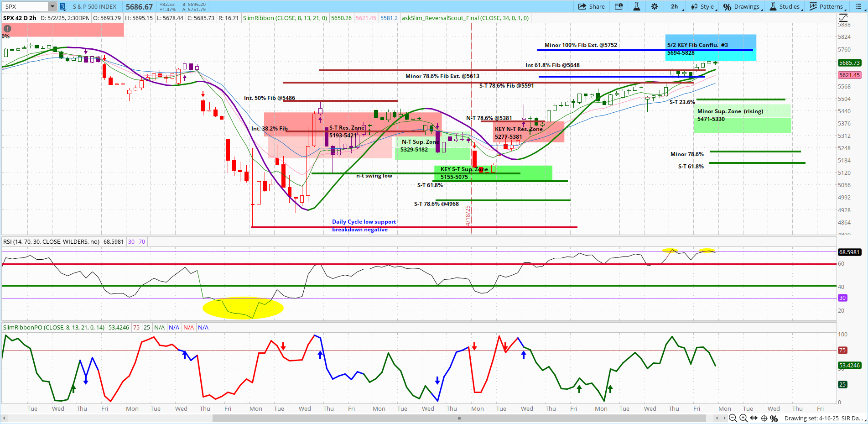Open the Studies menu
868x424 pixels.
(785, 6)
